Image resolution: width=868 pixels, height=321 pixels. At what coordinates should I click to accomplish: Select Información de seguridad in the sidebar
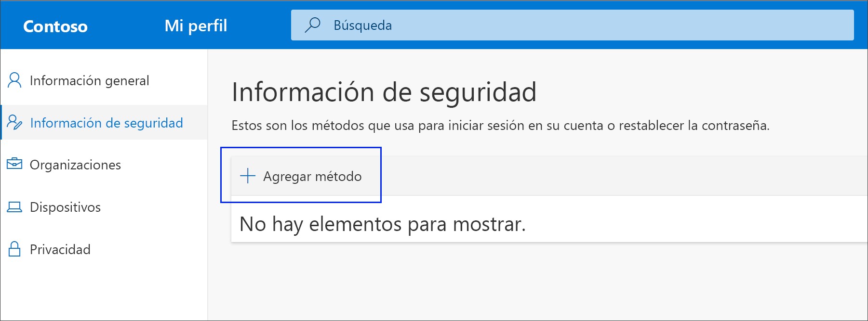point(106,123)
